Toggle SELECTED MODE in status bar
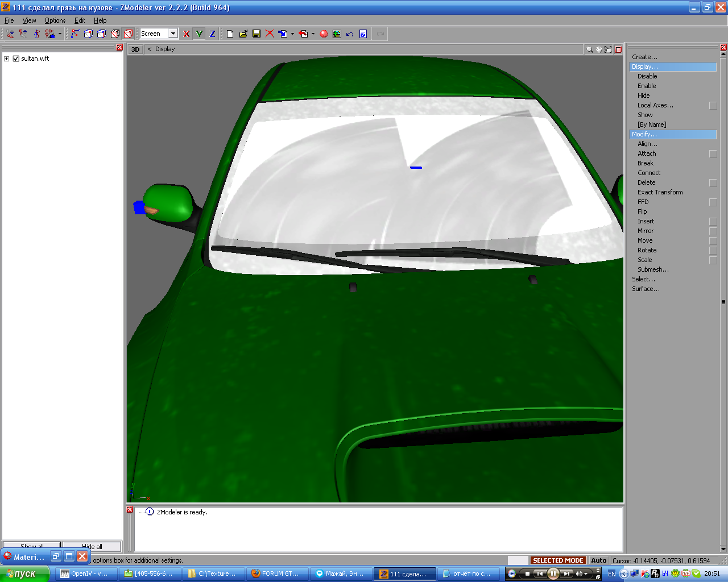 click(x=557, y=560)
